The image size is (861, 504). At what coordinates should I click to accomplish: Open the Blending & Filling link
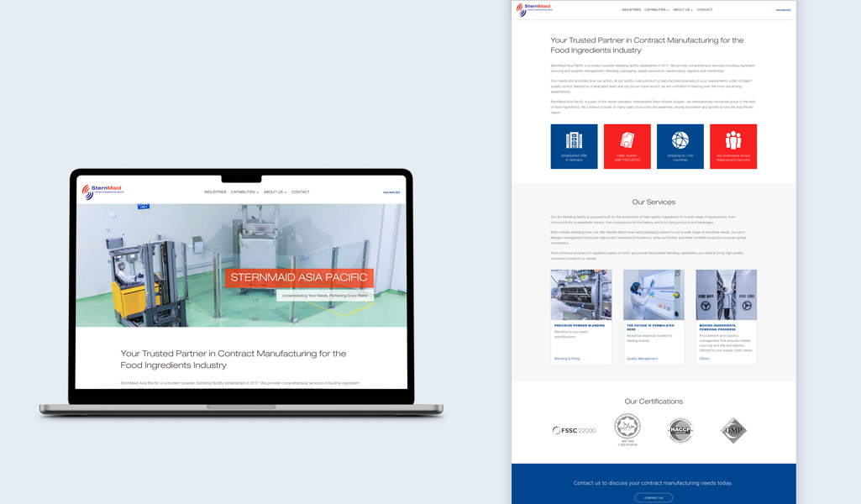(x=567, y=359)
